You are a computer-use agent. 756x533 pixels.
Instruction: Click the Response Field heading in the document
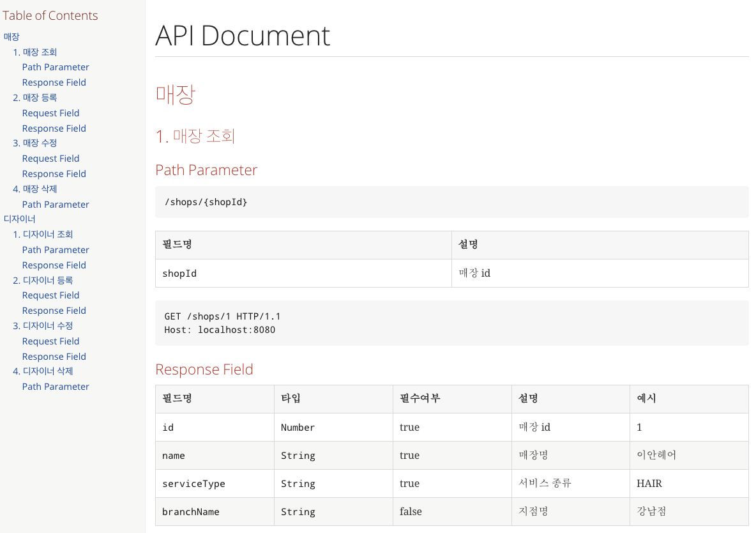click(204, 369)
